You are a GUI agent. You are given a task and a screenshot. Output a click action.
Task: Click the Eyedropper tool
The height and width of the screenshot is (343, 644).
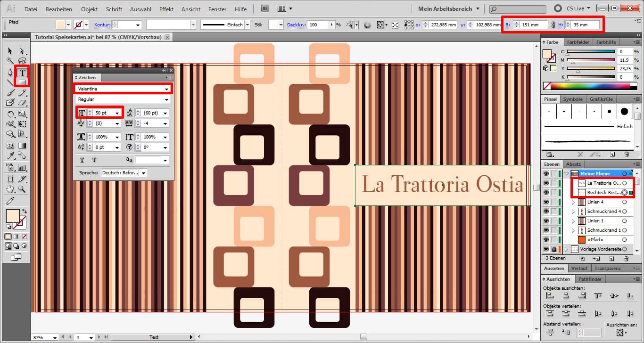point(10,156)
